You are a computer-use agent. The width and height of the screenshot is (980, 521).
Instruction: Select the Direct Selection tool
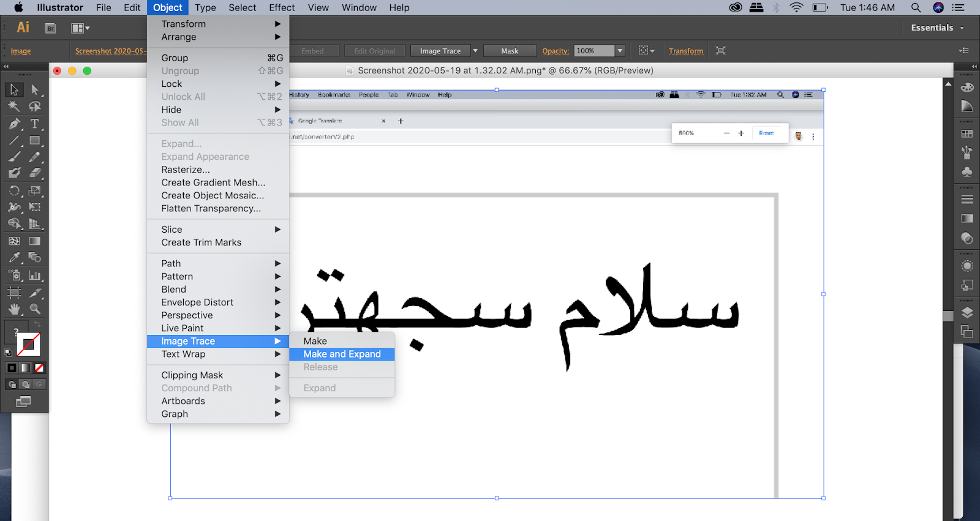(x=35, y=89)
